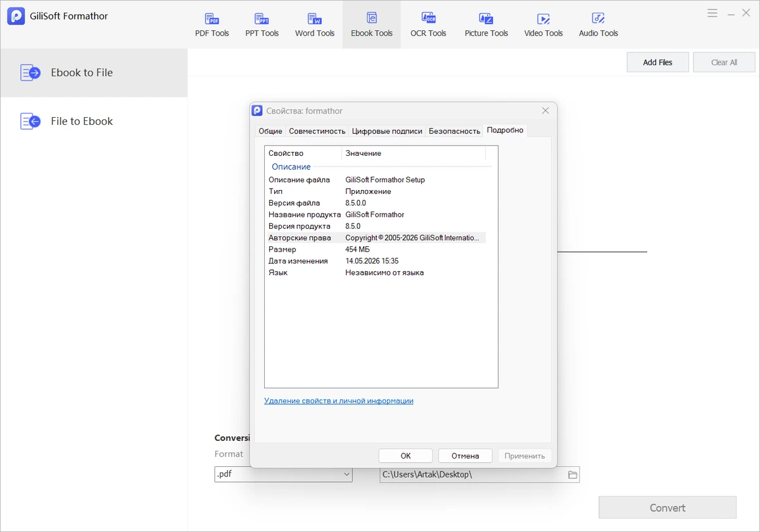Select the Дата изменения row
The height and width of the screenshot is (532, 760).
[376, 261]
